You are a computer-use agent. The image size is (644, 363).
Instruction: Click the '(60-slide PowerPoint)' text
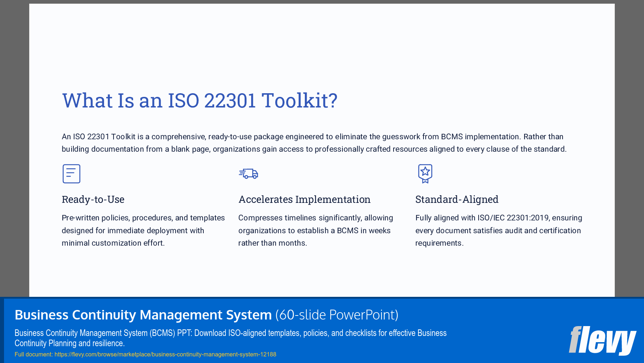(x=337, y=315)
